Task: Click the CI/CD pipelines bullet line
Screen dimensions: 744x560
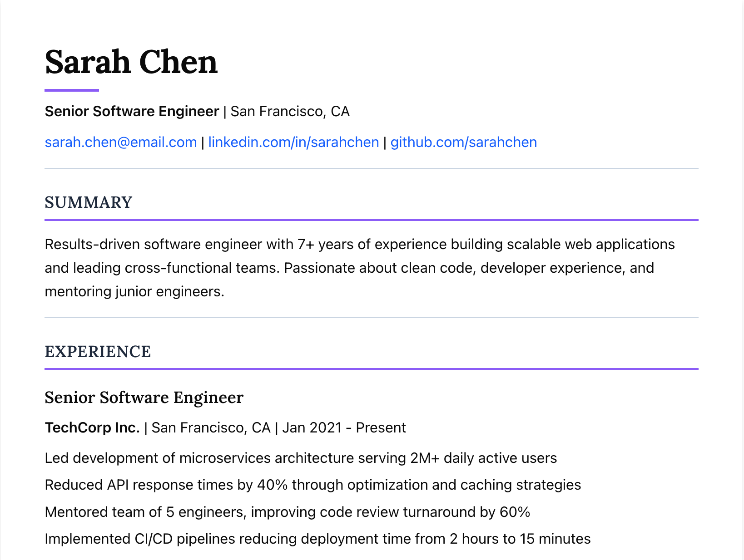Action: pyautogui.click(x=317, y=539)
